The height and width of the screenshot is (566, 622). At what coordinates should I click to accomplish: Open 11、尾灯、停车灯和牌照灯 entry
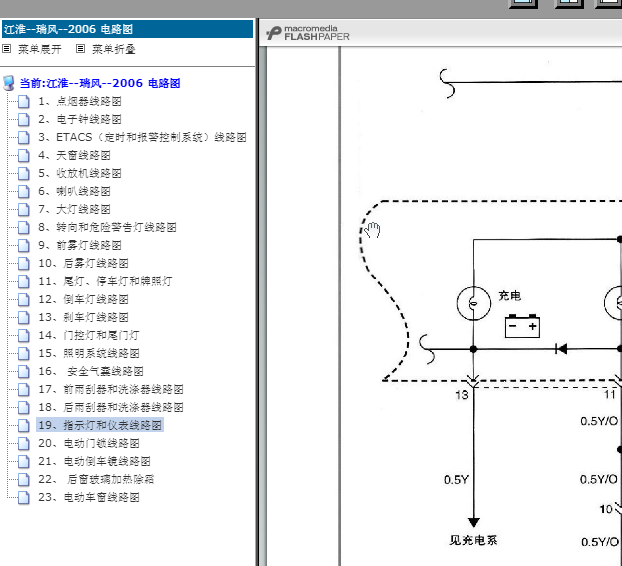(105, 282)
